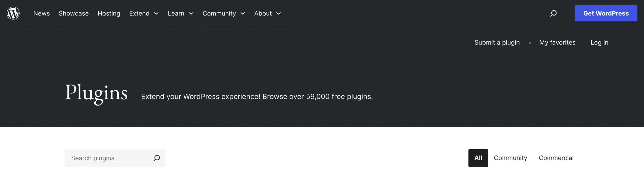Filter plugins by Community
This screenshot has width=644, height=182.
coord(510,158)
